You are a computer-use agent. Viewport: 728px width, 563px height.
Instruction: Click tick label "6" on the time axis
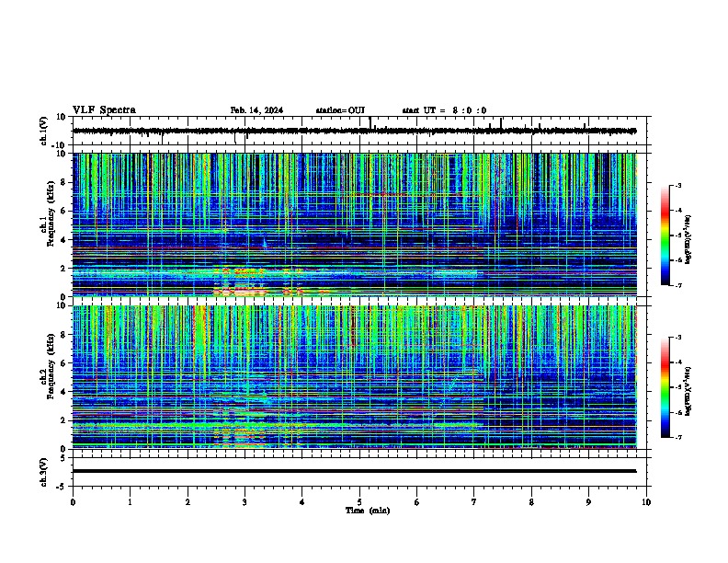pos(417,502)
